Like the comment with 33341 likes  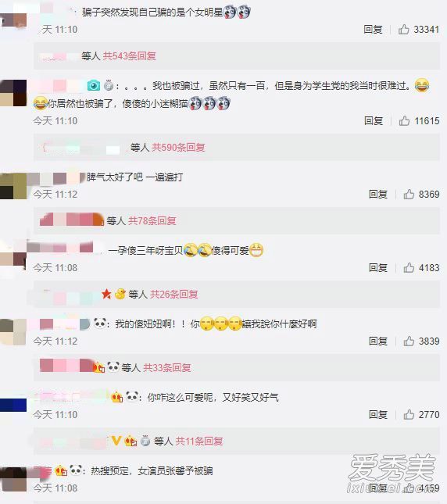[x=403, y=29]
